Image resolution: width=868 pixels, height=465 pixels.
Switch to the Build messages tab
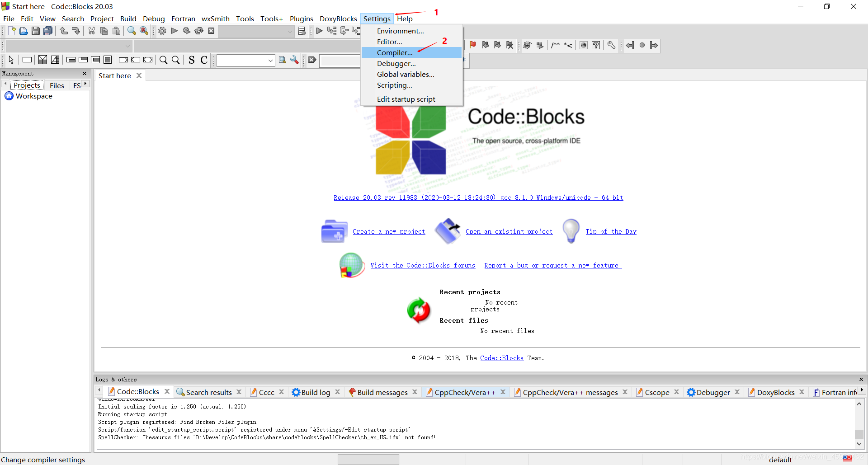[x=382, y=392]
